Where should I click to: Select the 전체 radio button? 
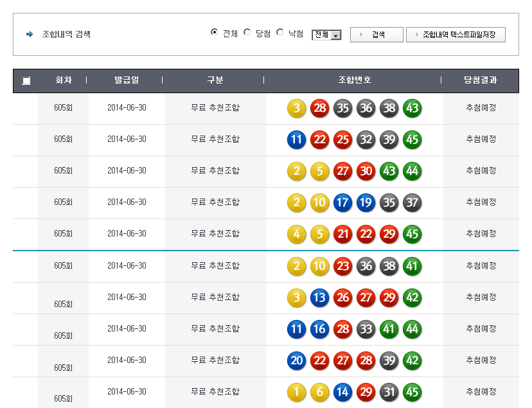pos(215,33)
